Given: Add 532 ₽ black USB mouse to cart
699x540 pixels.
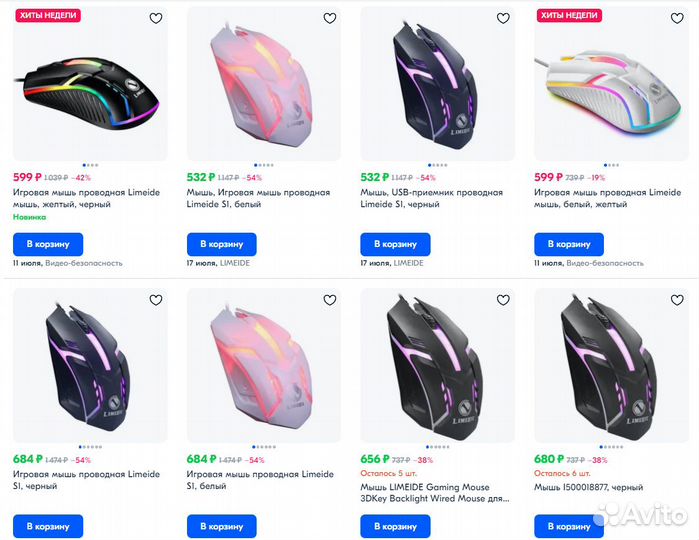Looking at the screenshot, I should [395, 244].
